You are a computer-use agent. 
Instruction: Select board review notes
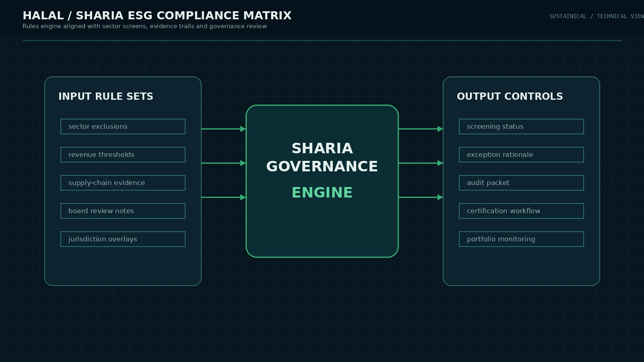tap(123, 211)
